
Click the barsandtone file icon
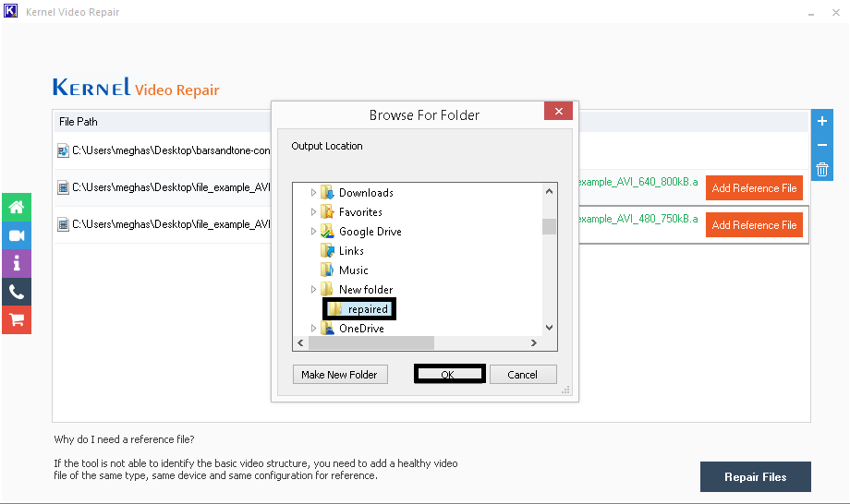(63, 150)
